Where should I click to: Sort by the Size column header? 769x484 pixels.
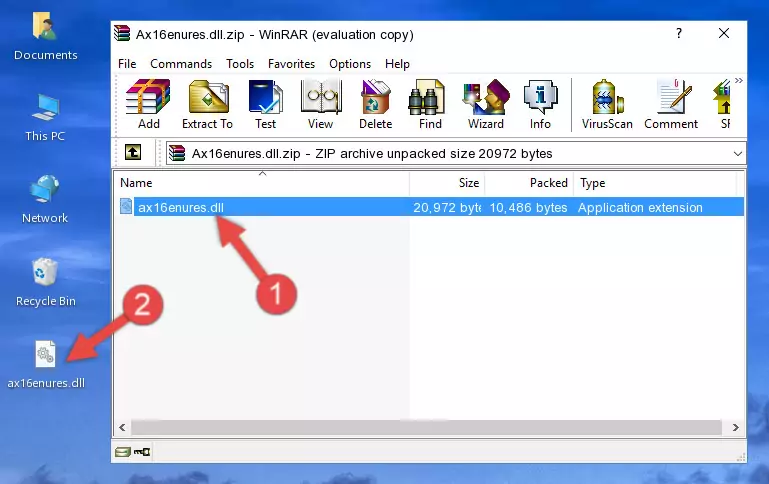(447, 183)
